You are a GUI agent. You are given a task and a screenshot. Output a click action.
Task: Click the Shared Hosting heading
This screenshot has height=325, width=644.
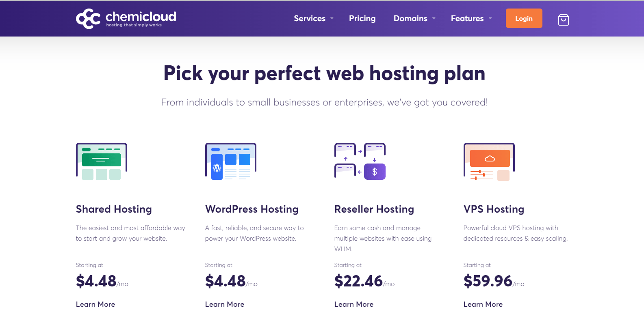point(114,209)
